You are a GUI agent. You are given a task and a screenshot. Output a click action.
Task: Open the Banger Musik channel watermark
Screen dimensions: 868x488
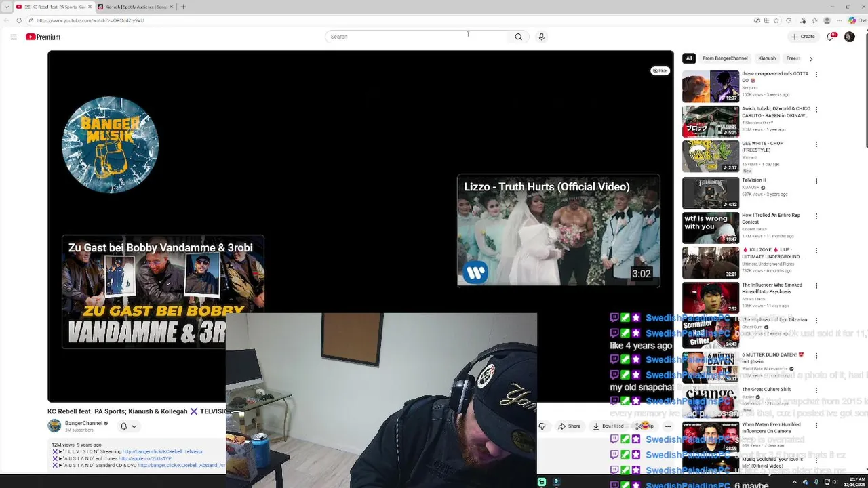tap(110, 144)
